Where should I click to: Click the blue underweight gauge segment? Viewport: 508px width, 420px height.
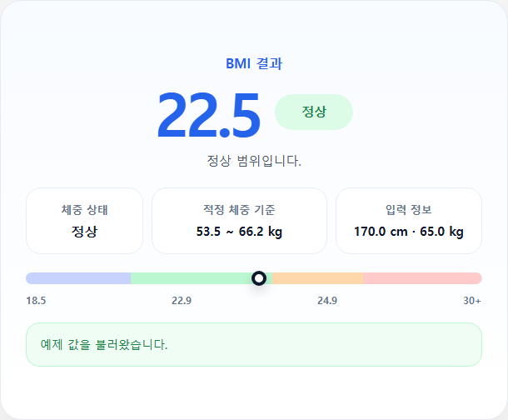(78, 278)
